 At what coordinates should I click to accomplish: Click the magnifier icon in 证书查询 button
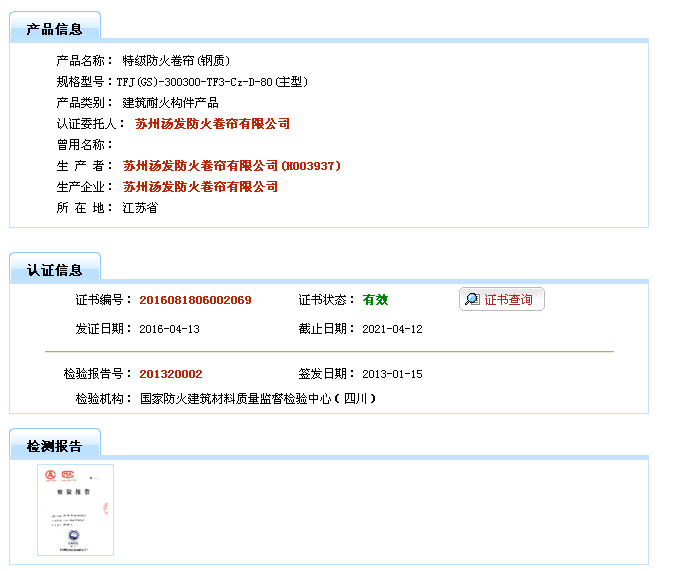click(x=472, y=299)
